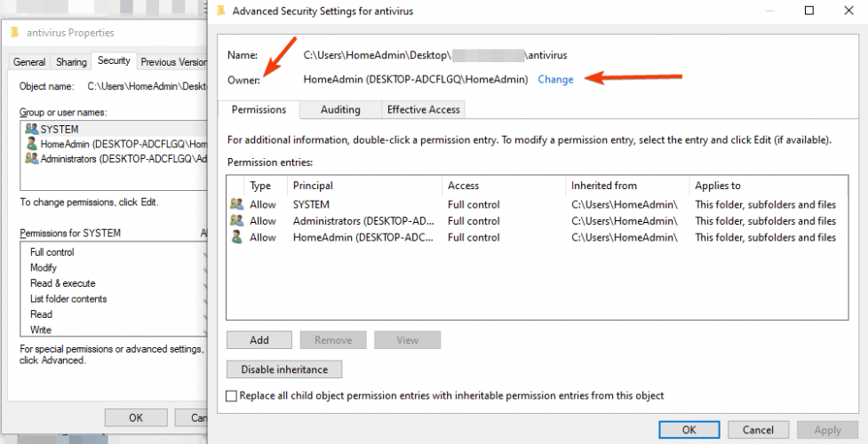This screenshot has height=444, width=868.
Task: Click the Administrators group icon in Properties list
Action: click(x=32, y=159)
